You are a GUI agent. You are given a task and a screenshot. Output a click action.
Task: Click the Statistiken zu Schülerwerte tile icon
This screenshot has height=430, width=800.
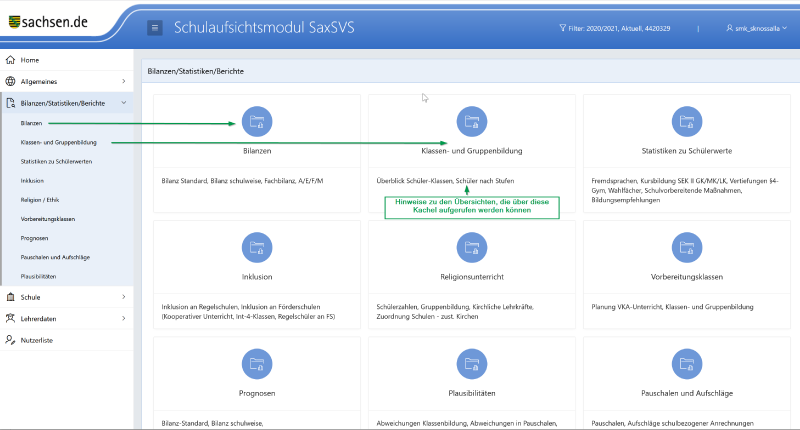(686, 122)
